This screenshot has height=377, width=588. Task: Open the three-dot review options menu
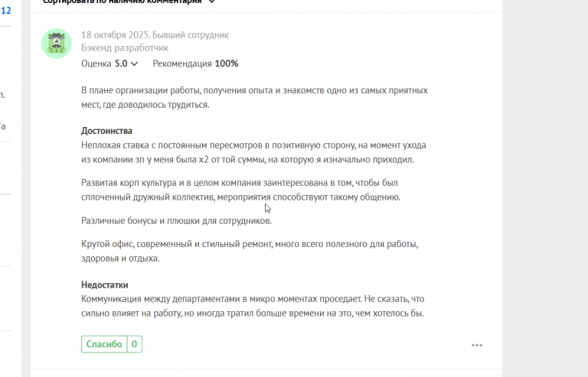click(477, 345)
